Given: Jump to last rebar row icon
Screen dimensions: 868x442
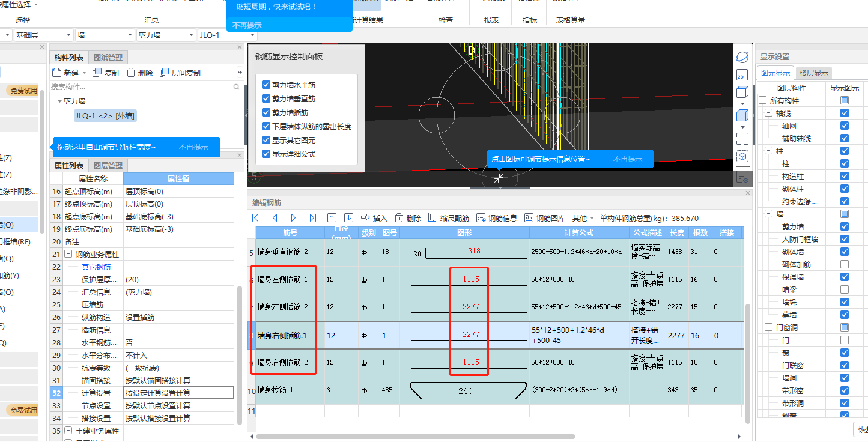Looking at the screenshot, I should pyautogui.click(x=312, y=218).
